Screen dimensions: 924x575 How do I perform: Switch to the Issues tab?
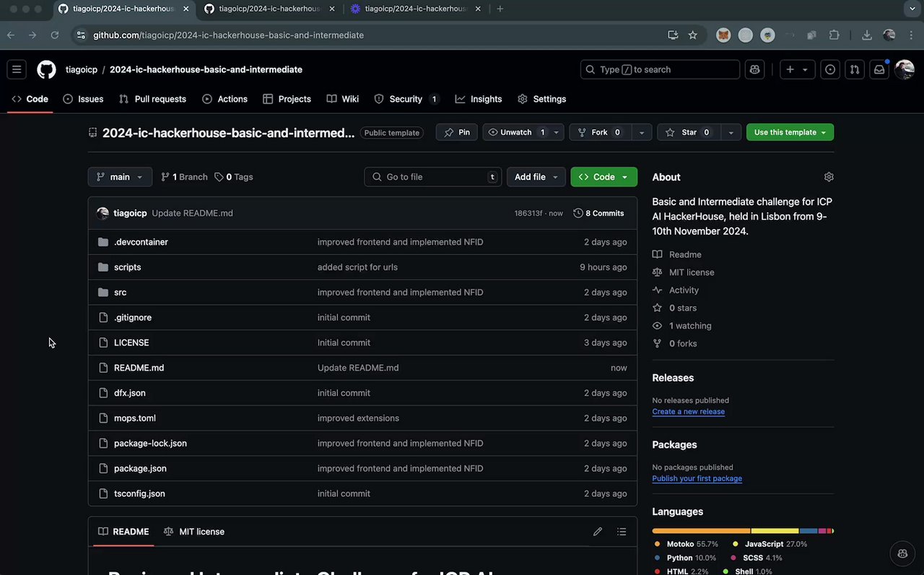point(83,99)
